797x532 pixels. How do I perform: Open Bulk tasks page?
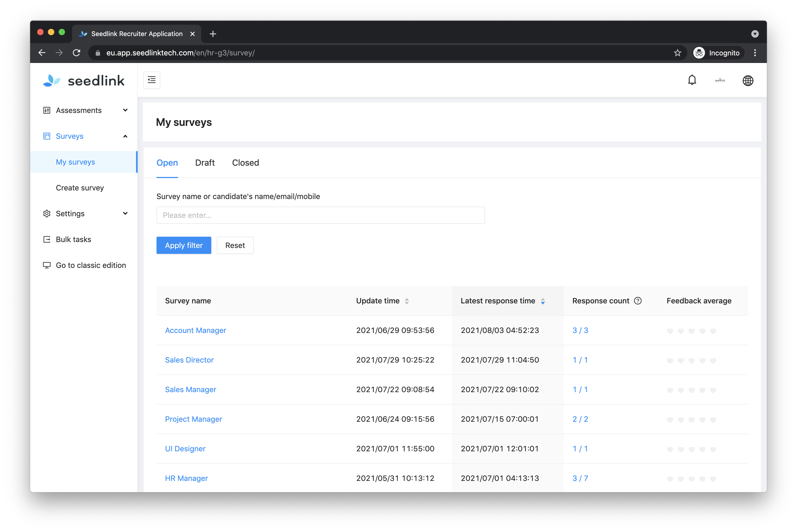[73, 239]
